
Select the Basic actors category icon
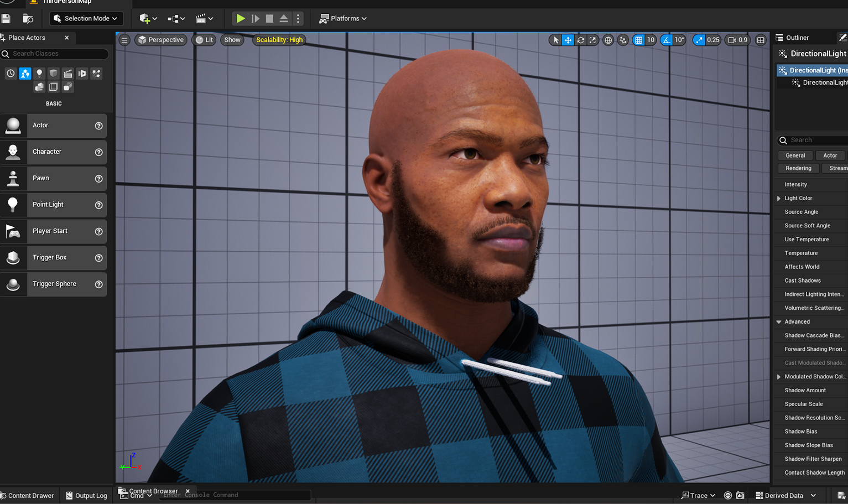click(25, 73)
